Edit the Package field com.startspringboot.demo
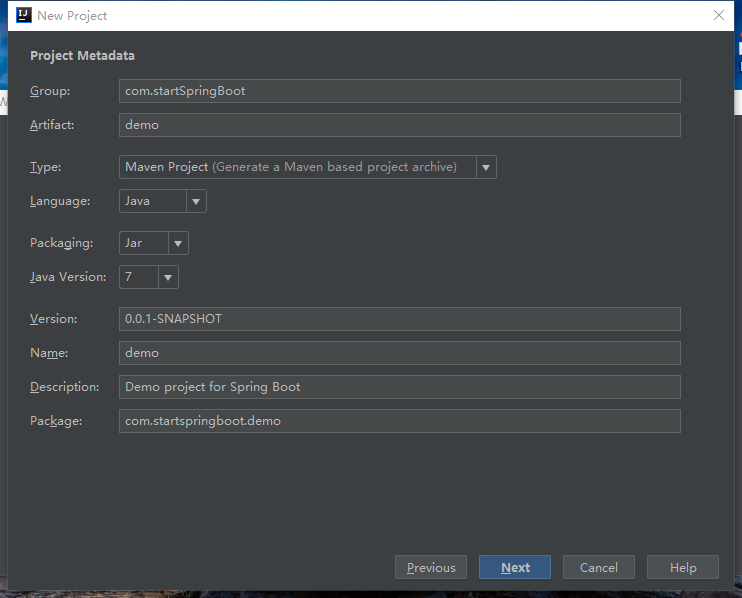This screenshot has width=742, height=598. (400, 421)
